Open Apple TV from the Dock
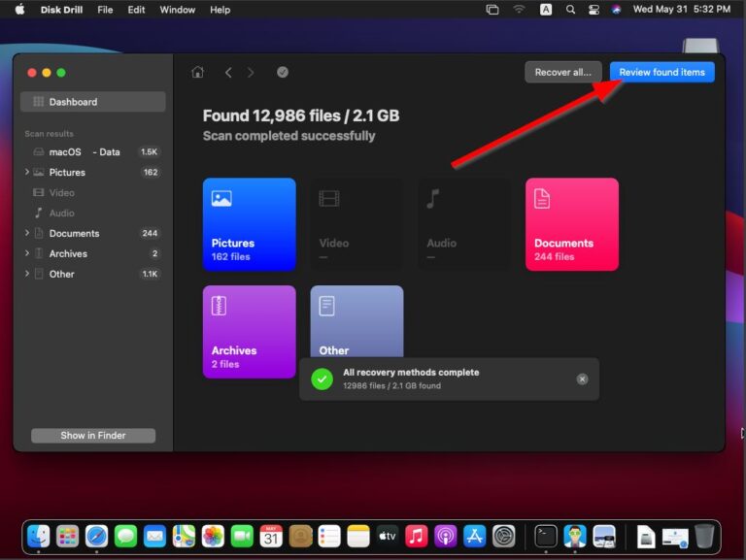746x560 pixels. click(x=388, y=537)
